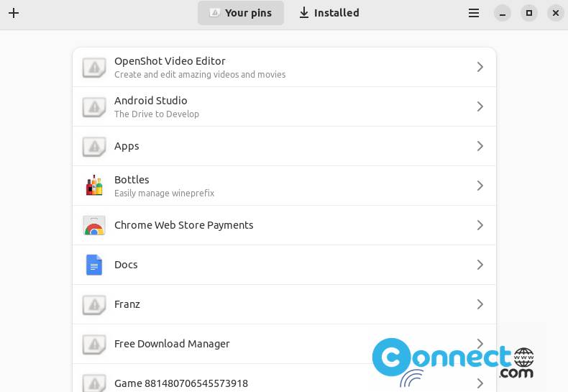Expand the Android Studio entry arrow
The height and width of the screenshot is (392, 568).
[480, 106]
